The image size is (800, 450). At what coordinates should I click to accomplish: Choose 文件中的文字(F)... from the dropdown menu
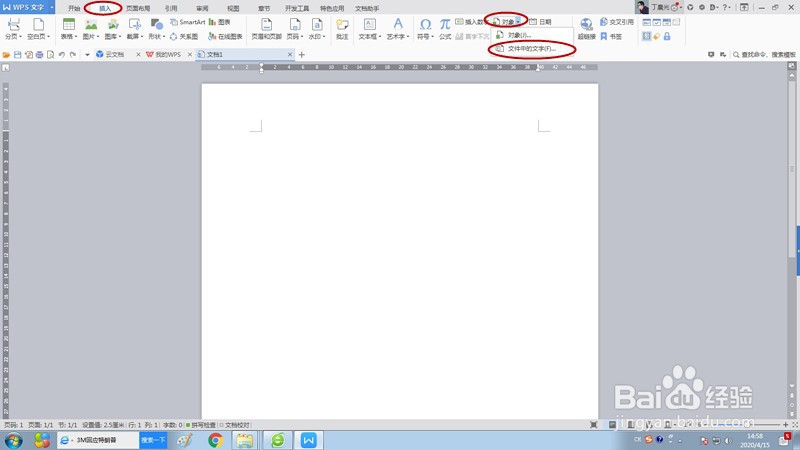coord(532,48)
